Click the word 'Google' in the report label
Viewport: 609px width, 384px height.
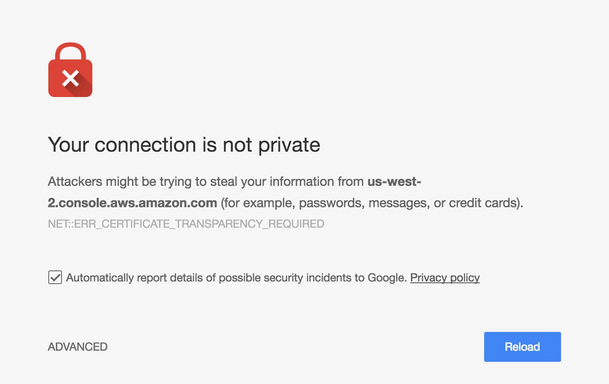coord(387,278)
